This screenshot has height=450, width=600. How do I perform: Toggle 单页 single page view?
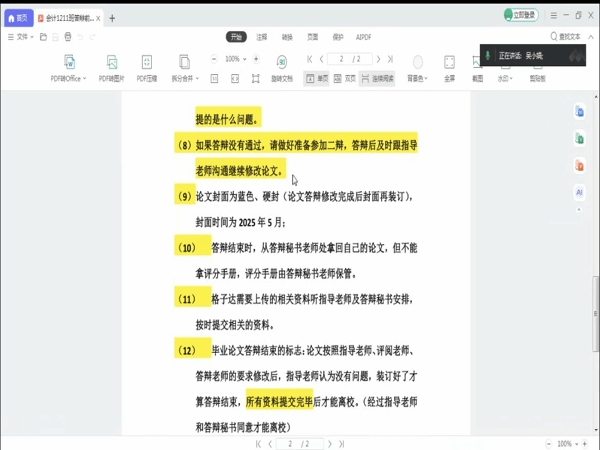coord(316,78)
